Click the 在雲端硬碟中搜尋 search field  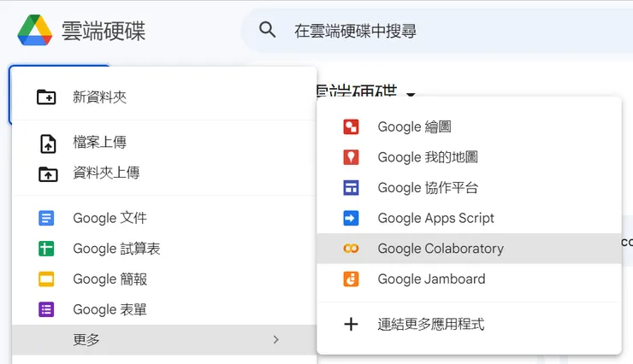pyautogui.click(x=437, y=31)
